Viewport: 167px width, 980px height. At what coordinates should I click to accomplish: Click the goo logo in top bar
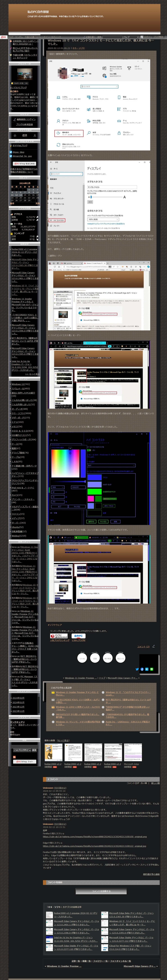[x=3, y=37]
